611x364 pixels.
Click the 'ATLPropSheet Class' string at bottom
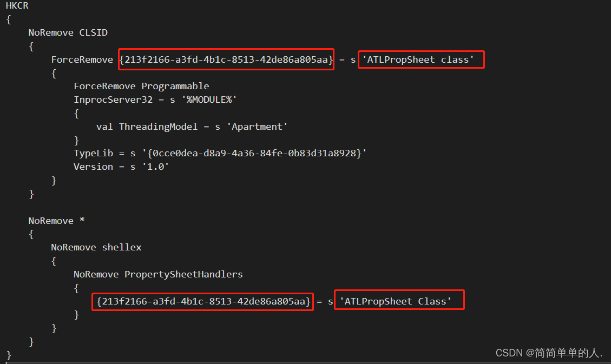[396, 301]
